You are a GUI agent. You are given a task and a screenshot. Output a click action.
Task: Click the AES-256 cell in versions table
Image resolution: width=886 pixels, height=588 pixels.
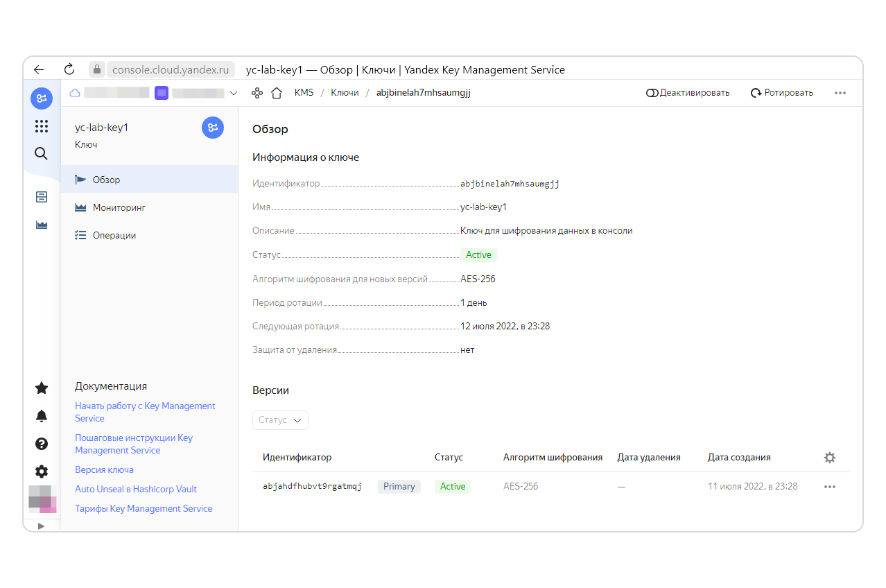(521, 487)
